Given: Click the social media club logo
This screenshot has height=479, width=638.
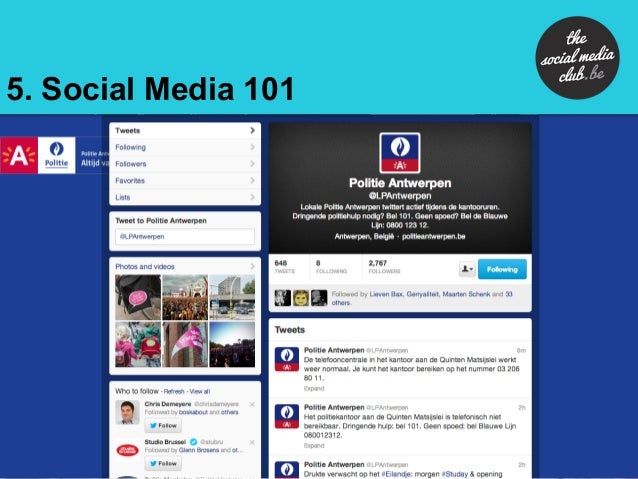Looking at the screenshot, I should point(577,58).
